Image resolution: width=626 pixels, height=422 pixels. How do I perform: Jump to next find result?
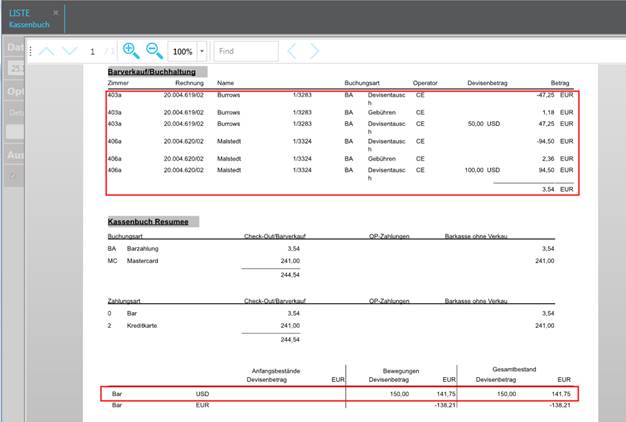click(315, 51)
